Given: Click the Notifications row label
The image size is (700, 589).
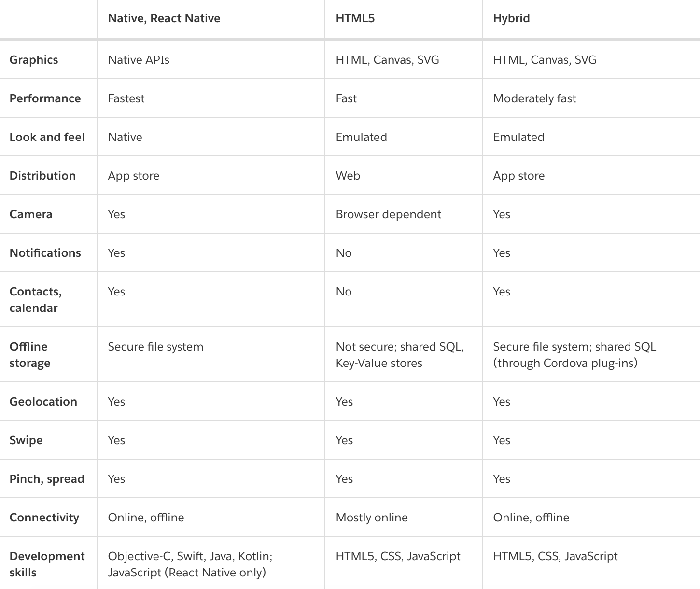Looking at the screenshot, I should [x=45, y=253].
